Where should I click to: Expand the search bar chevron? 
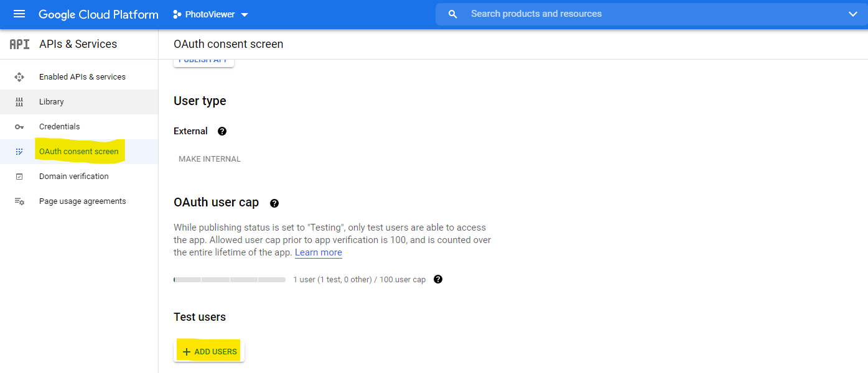pyautogui.click(x=853, y=14)
